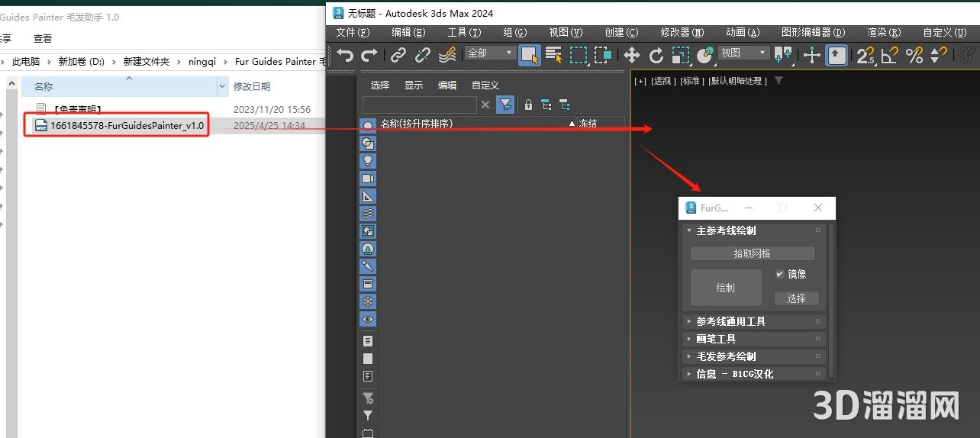Image resolution: width=980 pixels, height=438 pixels.
Task: Toggle display of space warps filter (waves icon)
Action: tap(368, 214)
